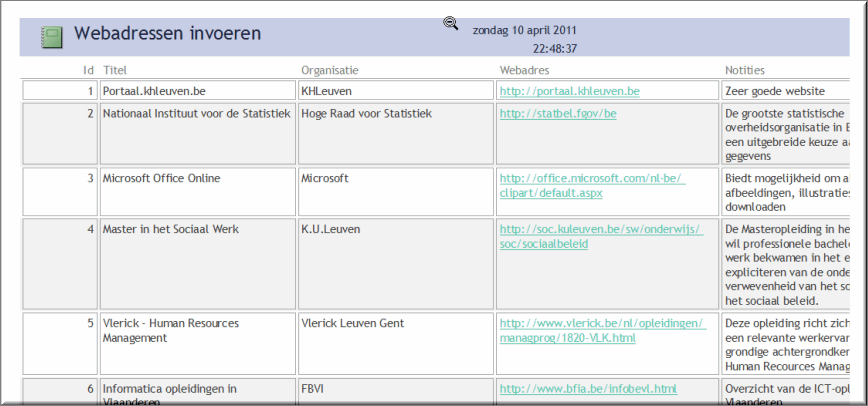This screenshot has height=406, width=868.
Task: Click the 'K.U.Leuven' organisation field
Action: 395,264
